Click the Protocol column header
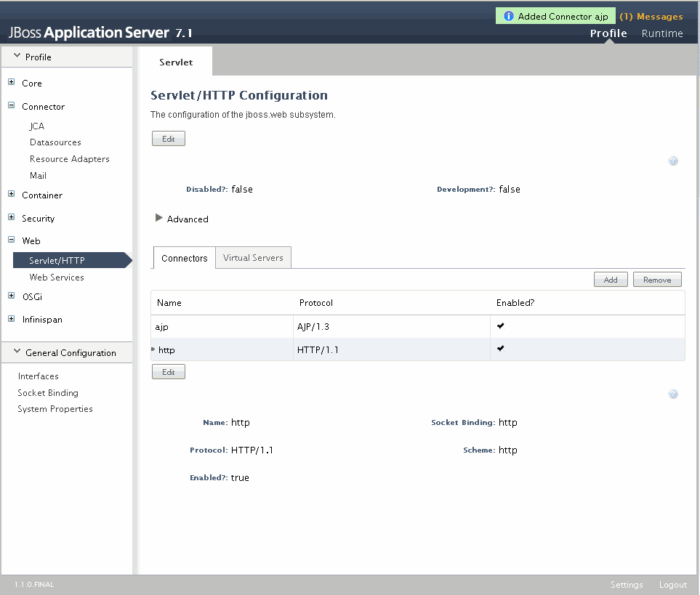 click(316, 303)
